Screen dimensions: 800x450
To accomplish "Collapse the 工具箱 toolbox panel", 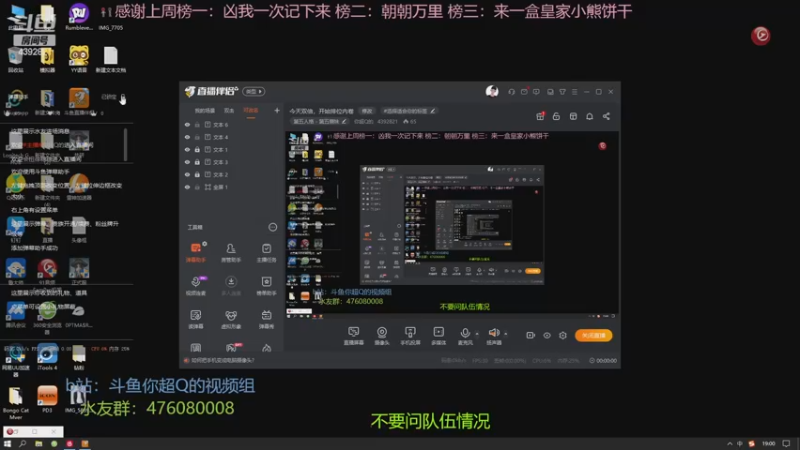I will click(x=272, y=227).
